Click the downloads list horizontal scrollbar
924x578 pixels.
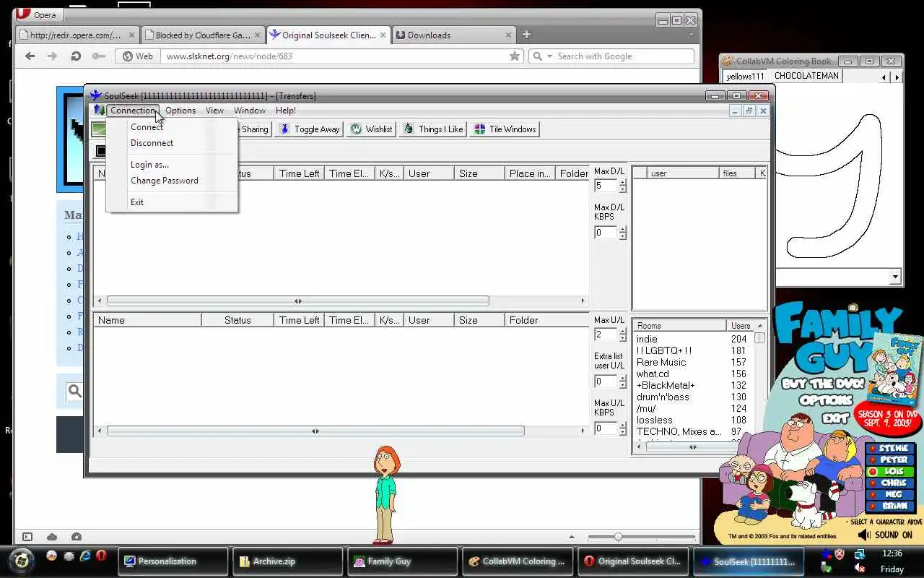click(297, 301)
